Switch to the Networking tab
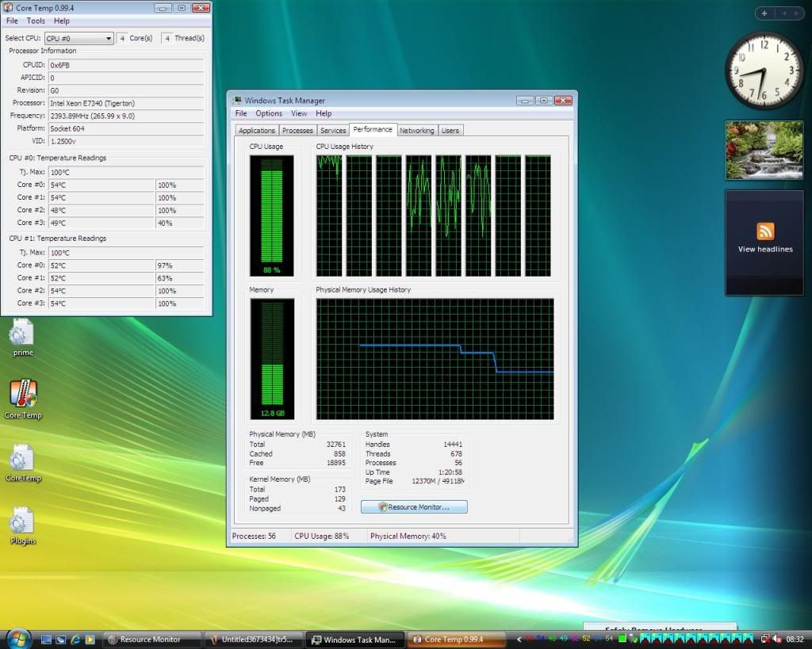Screen dimensions: 812x649 point(417,131)
